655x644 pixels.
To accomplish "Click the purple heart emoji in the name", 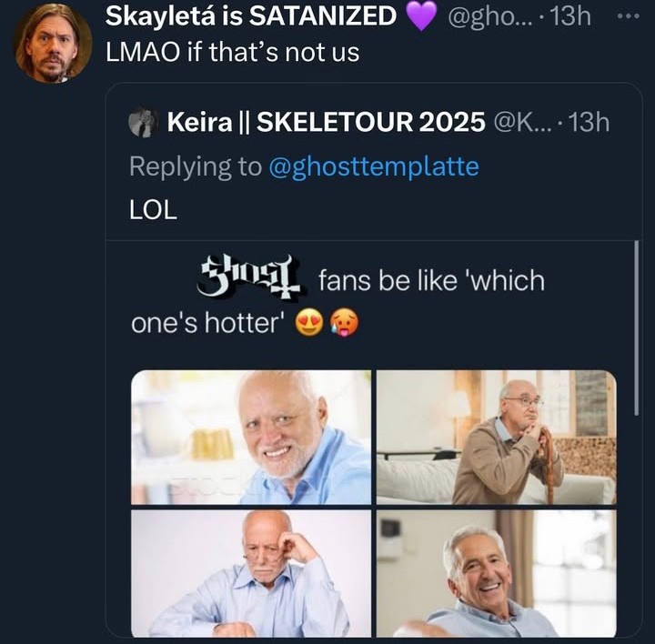I will (421, 16).
